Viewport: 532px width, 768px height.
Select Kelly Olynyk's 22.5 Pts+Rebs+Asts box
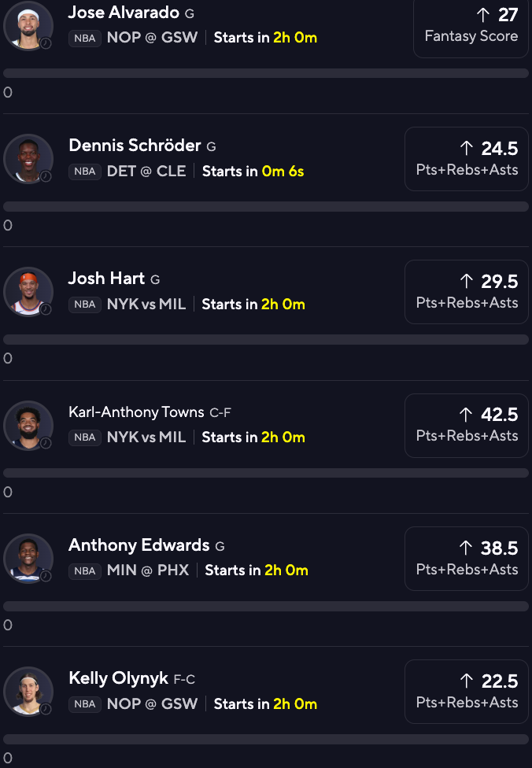(x=467, y=692)
